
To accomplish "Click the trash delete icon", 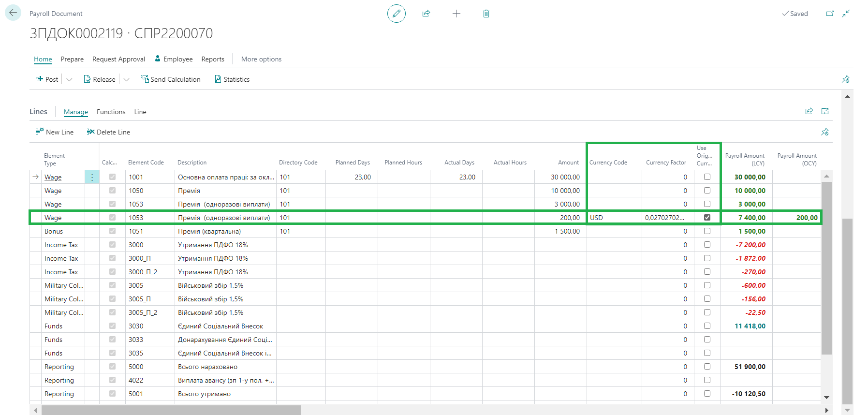I will [486, 14].
